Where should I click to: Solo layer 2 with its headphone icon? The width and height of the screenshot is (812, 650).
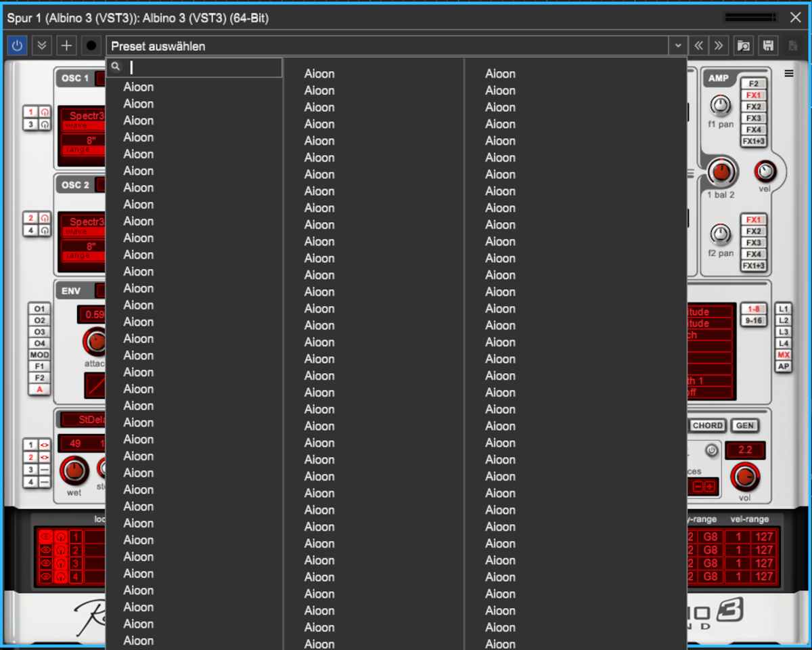click(61, 551)
